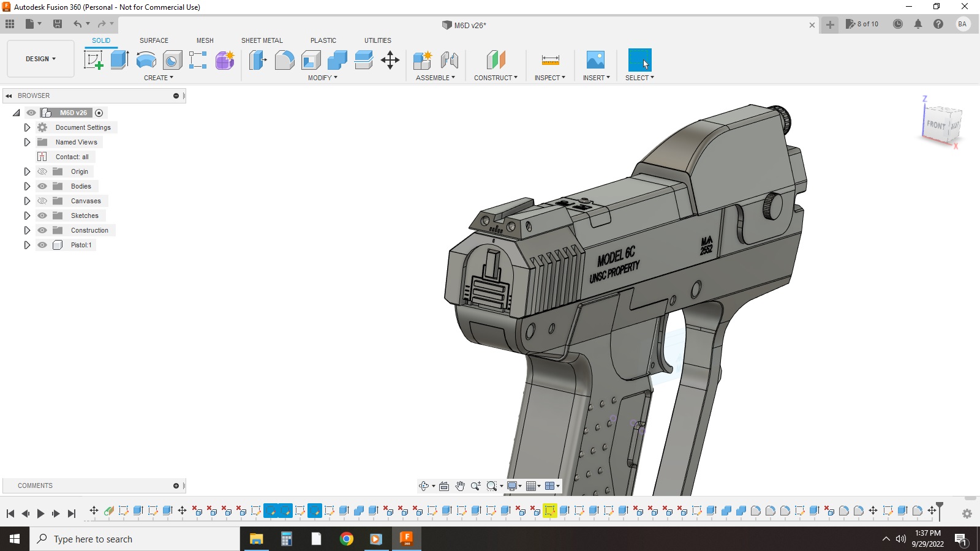Switch to the PLASTIC tab
The image size is (980, 551).
tap(323, 40)
